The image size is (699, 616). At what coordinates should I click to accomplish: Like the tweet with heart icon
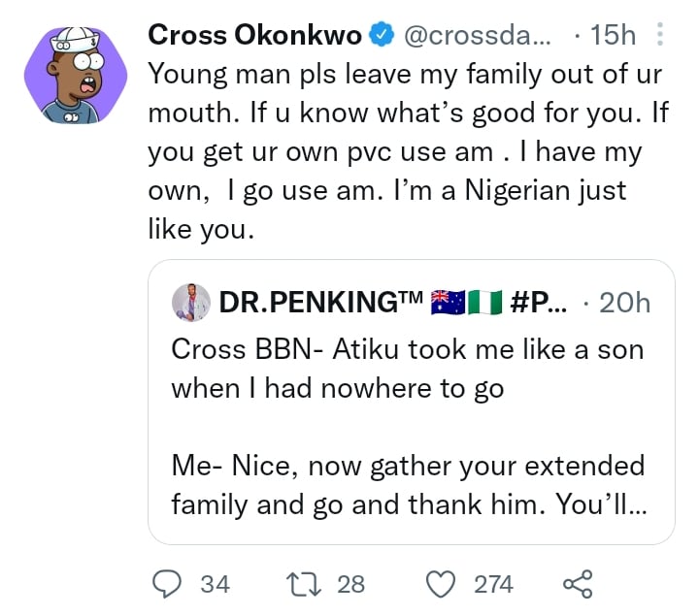(x=442, y=583)
